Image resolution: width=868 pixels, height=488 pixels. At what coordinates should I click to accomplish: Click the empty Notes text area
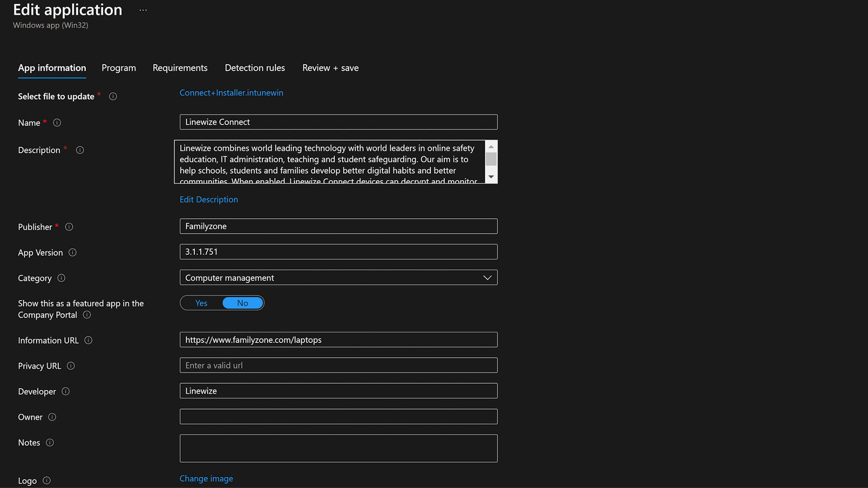[339, 448]
